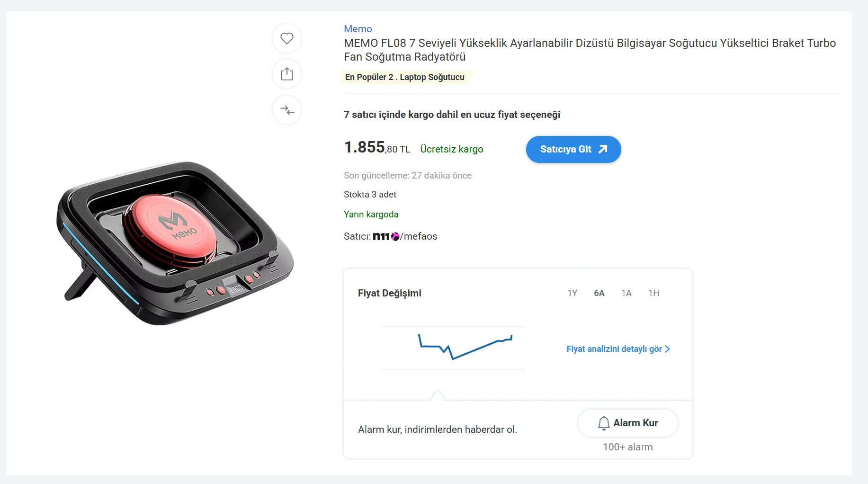868x484 pixels.
Task: Click the En Popüler Laptop Soğutucu badge
Action: pos(405,77)
